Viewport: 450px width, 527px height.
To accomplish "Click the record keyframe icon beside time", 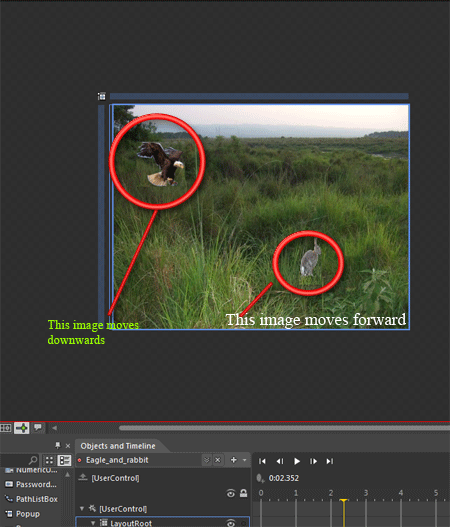I will click(x=260, y=478).
